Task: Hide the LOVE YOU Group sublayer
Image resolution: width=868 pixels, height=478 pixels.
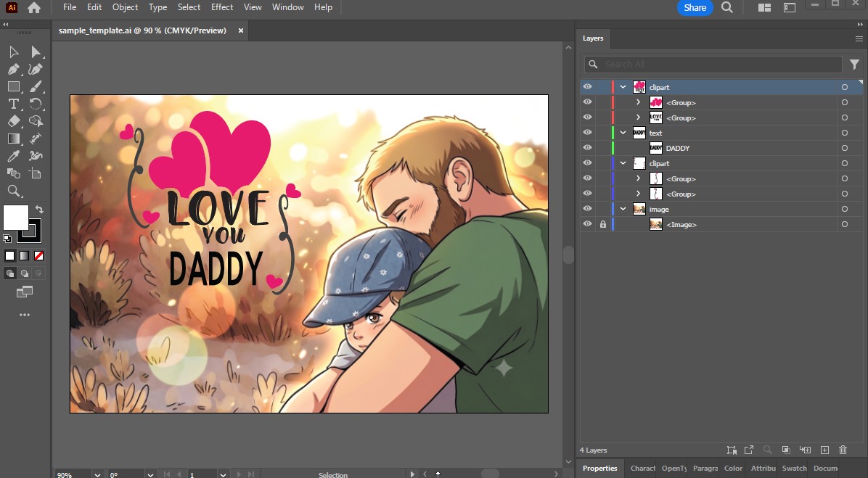Action: coord(587,118)
